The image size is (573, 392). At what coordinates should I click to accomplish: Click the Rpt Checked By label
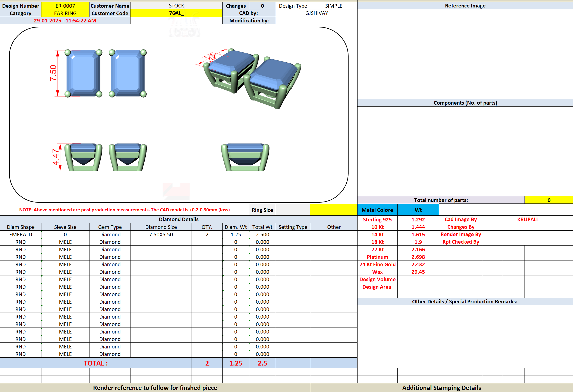point(461,242)
